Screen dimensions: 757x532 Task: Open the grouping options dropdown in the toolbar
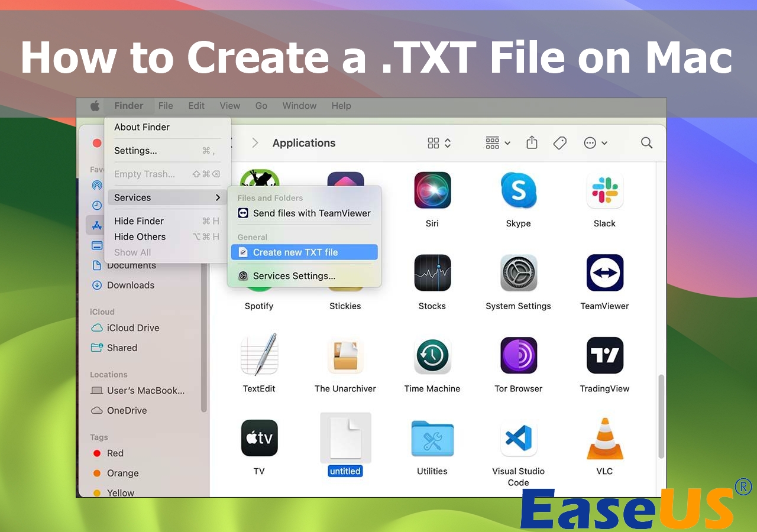click(x=497, y=142)
